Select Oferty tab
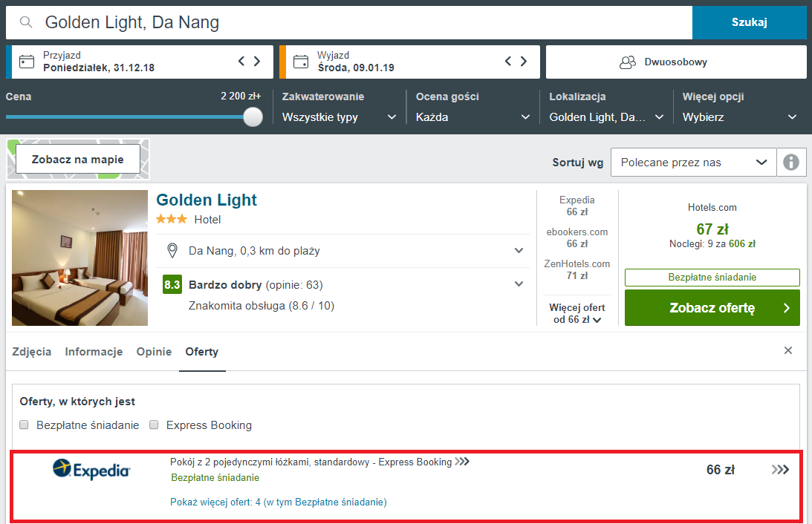Viewport: 812px width, 524px height. (202, 352)
